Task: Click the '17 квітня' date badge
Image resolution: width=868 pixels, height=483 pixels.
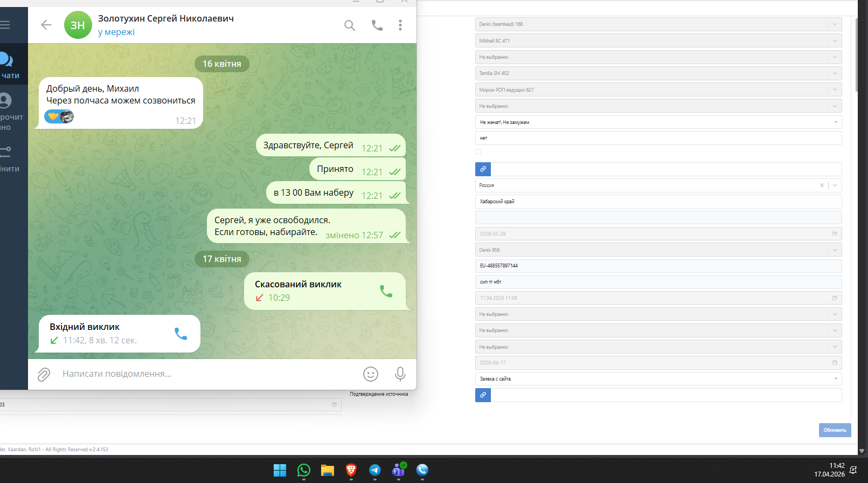Action: pyautogui.click(x=222, y=259)
